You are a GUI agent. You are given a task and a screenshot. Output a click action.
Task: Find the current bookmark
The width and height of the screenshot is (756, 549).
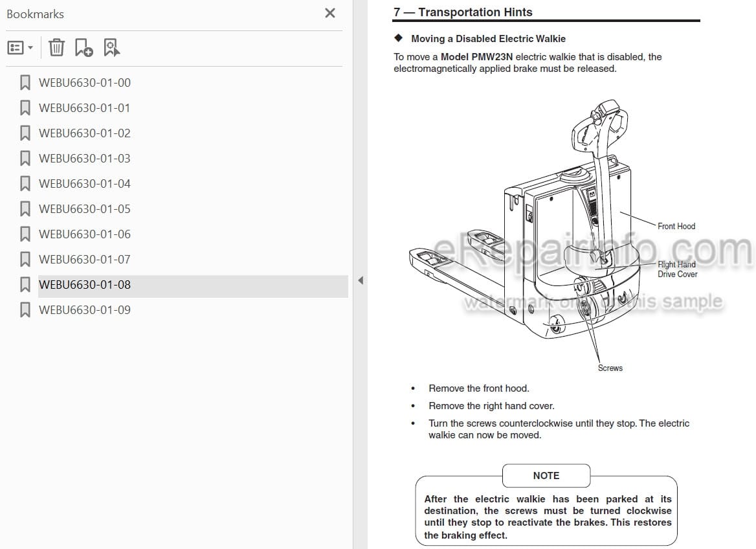[111, 47]
